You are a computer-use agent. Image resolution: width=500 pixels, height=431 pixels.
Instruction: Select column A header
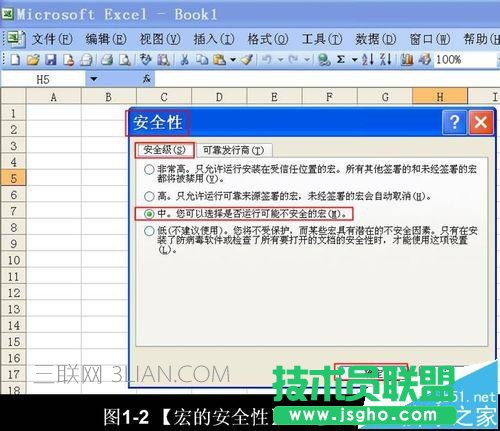click(53, 97)
